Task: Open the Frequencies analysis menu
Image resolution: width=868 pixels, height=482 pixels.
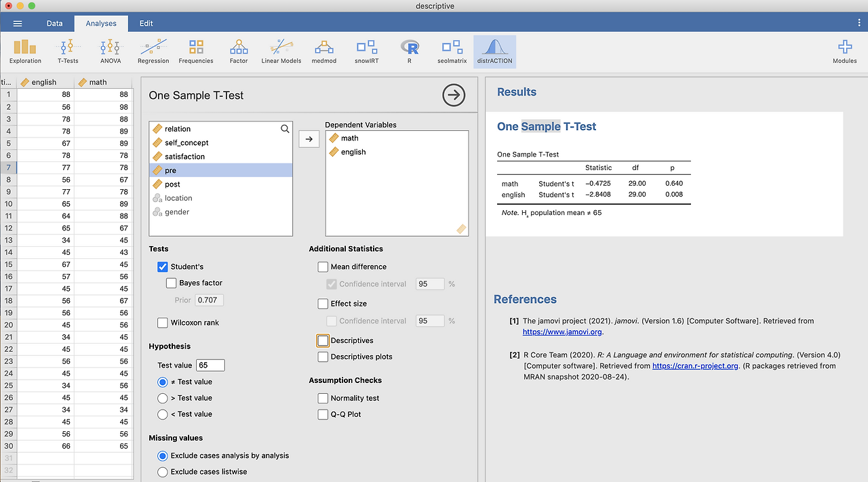Action: [196, 52]
